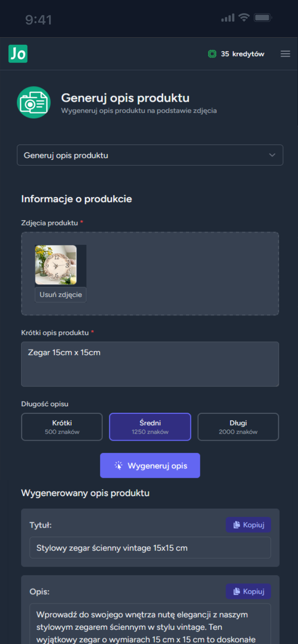
Task: Click the battery icon in status bar
Action: (263, 18)
